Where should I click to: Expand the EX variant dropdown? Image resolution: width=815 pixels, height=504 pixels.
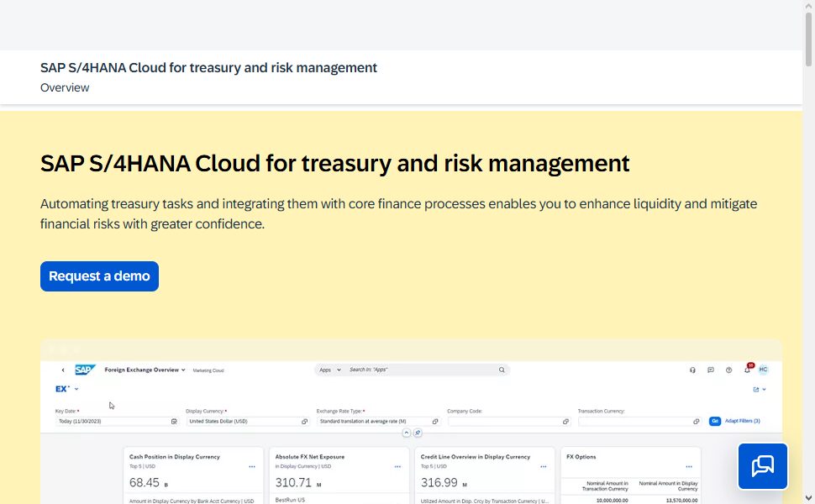(x=76, y=389)
